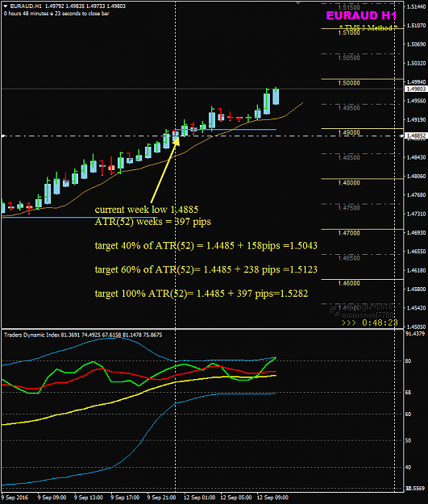Click the TDI level 60 scale label
Screen dimensions: 428x504
coord(409,414)
